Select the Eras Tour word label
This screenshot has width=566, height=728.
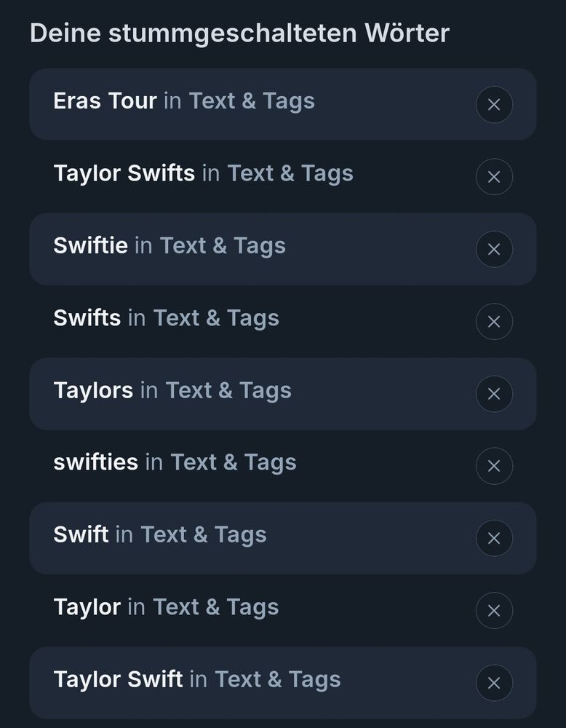point(105,100)
